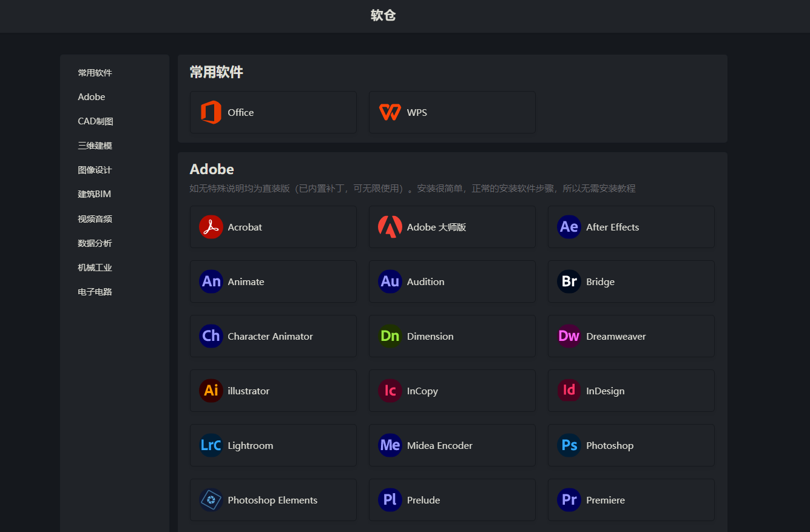
Task: Open the InCopy text label
Action: click(422, 391)
